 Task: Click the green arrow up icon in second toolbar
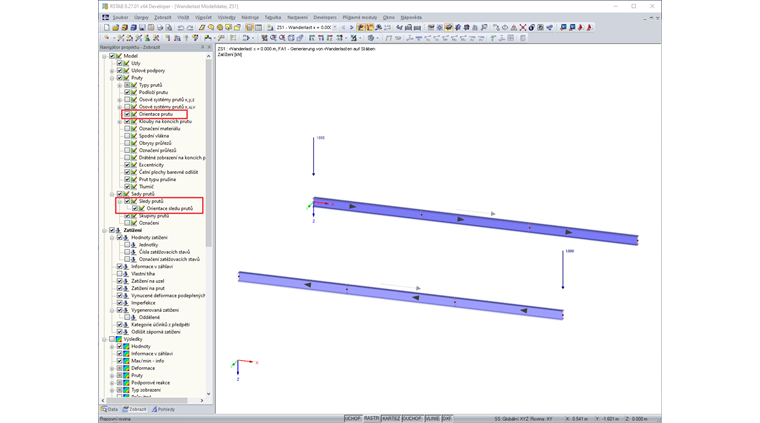(x=493, y=38)
